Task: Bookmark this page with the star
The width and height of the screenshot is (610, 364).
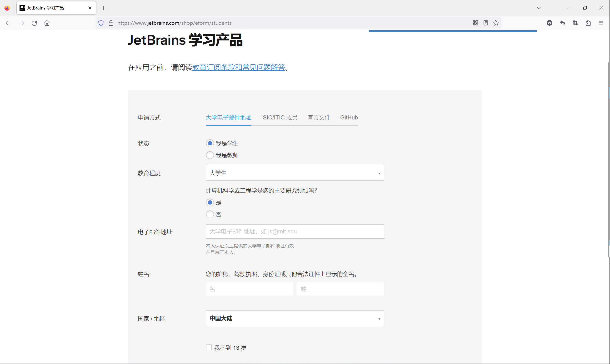Action: point(496,23)
